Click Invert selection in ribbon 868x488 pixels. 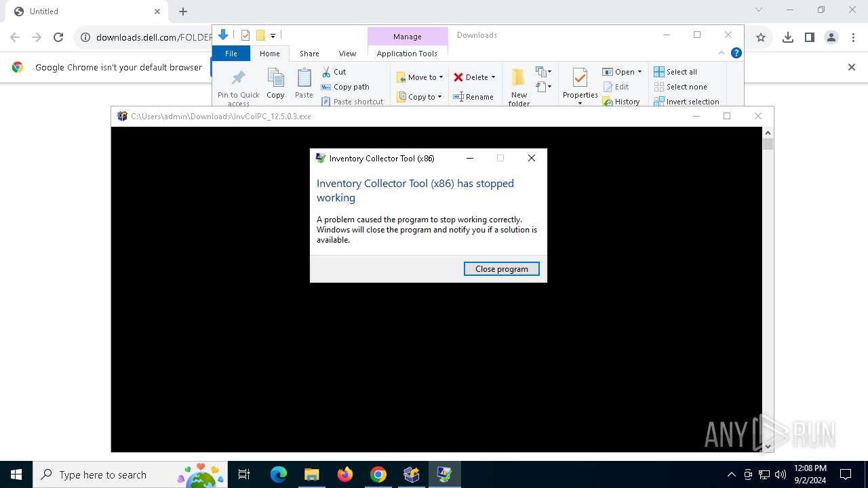pos(686,102)
